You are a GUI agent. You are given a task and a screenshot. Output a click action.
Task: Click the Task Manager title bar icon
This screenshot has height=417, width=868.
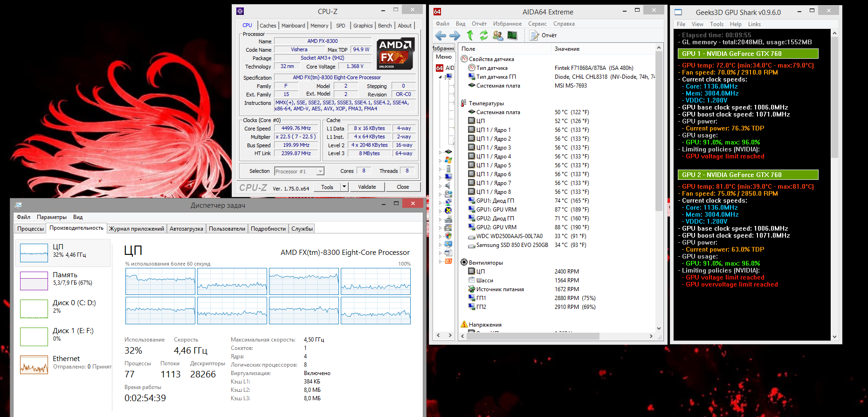click(18, 205)
